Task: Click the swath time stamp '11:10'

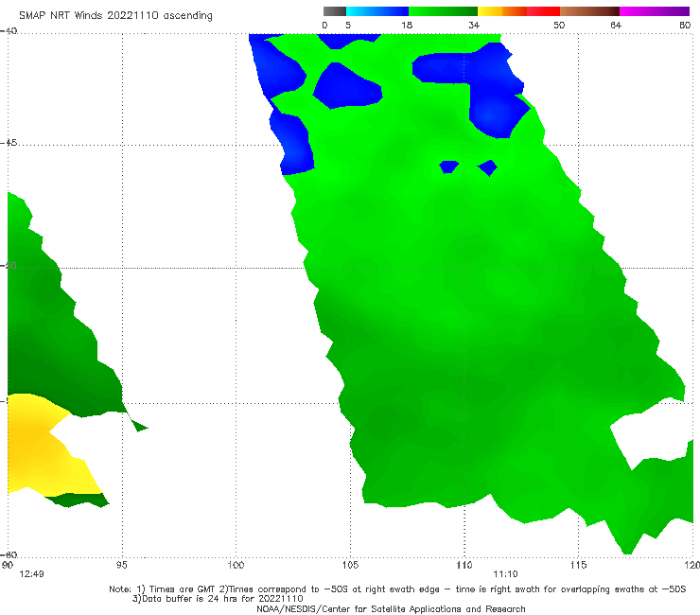Action: click(x=505, y=574)
